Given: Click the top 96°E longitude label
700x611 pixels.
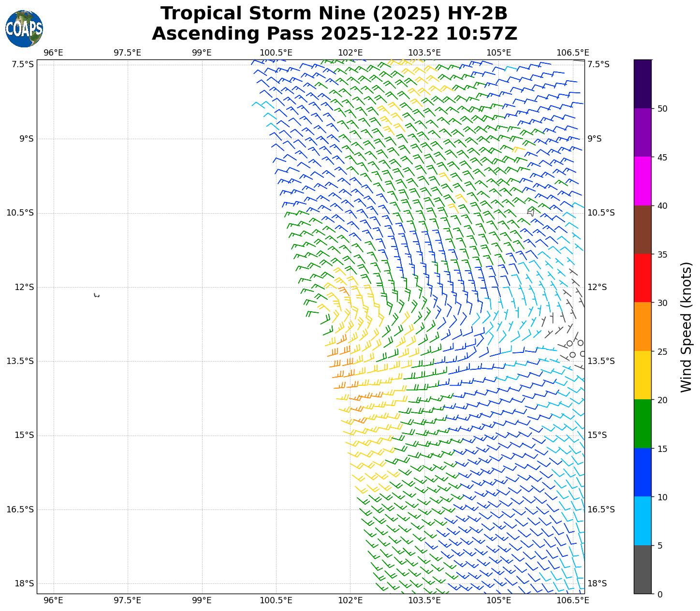Looking at the screenshot, I should click(53, 53).
